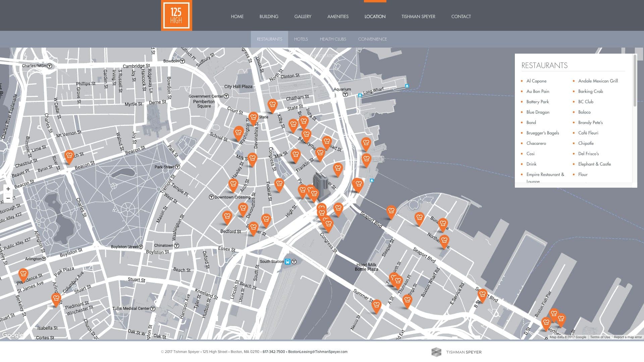Click the BostonLeasing email link

tap(318, 352)
